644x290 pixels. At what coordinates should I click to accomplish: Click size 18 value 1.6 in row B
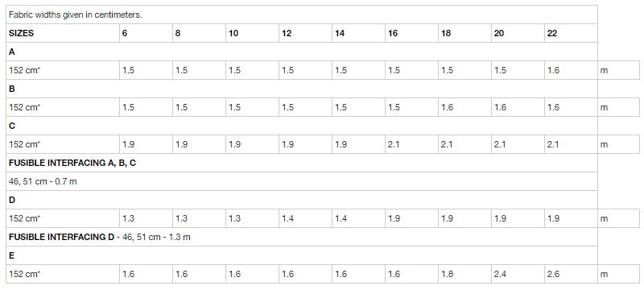[465, 107]
